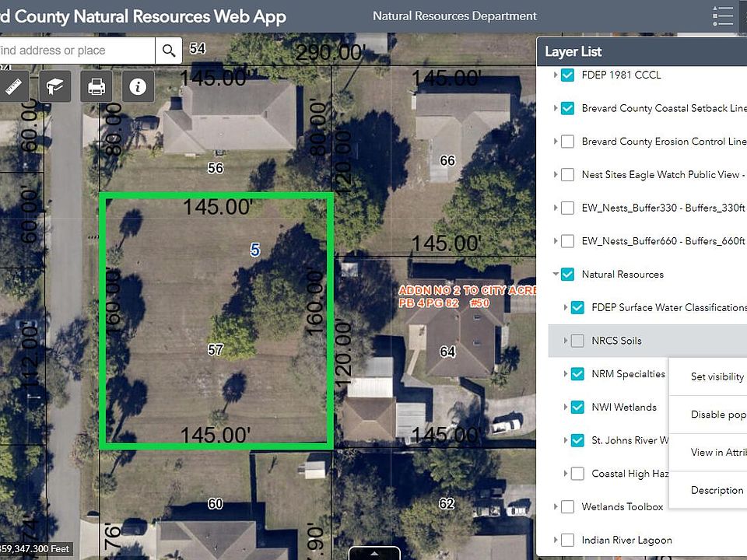Collapse the Natural Resources layer group
The image size is (747, 560).
click(556, 275)
